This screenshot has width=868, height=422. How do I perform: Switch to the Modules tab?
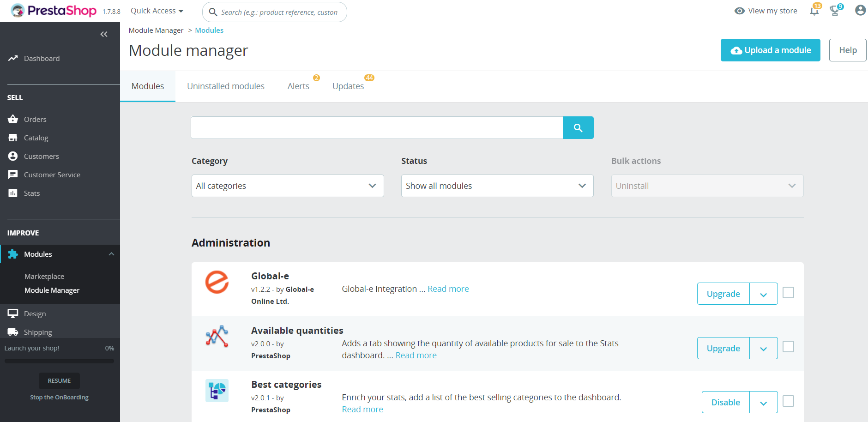pyautogui.click(x=148, y=86)
